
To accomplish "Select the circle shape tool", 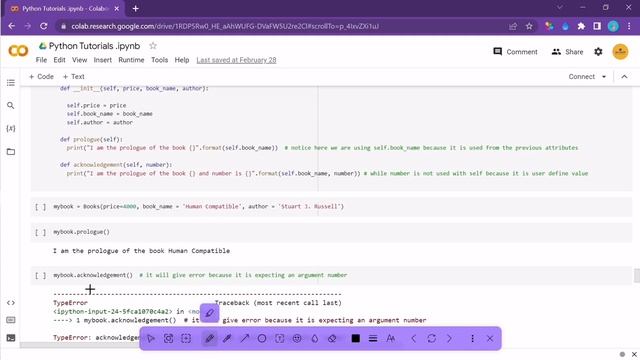I will (262, 338).
